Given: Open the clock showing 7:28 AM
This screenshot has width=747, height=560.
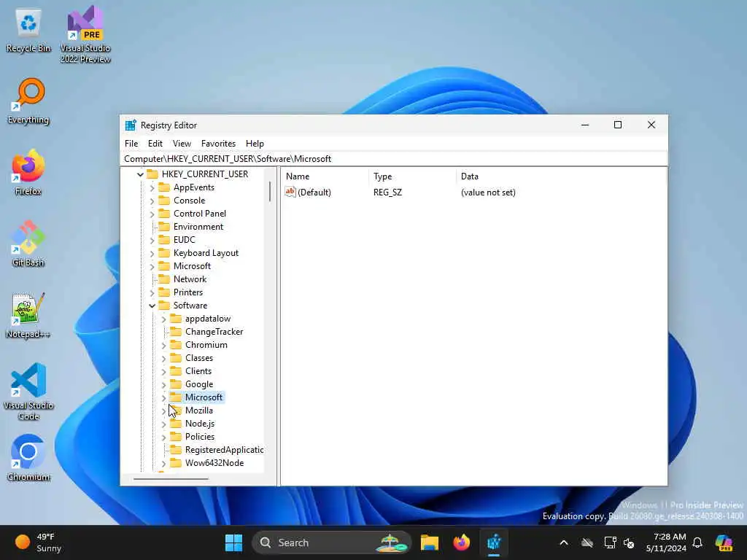Looking at the screenshot, I should [x=666, y=542].
